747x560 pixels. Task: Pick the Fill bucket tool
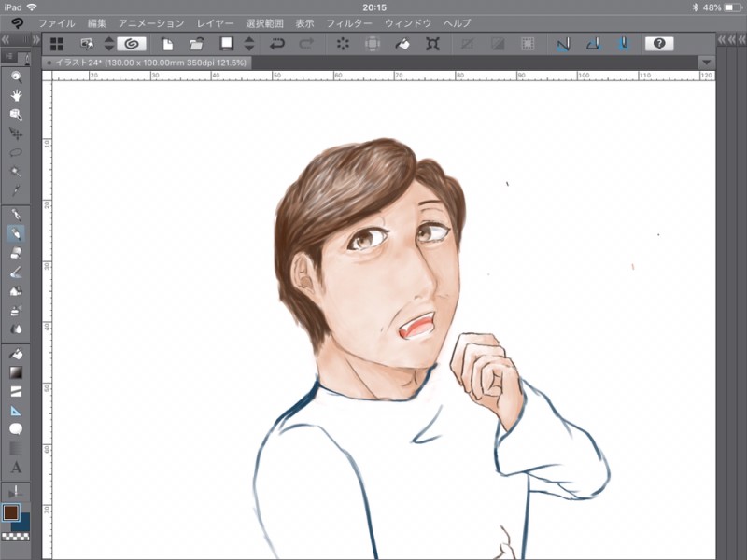16,354
